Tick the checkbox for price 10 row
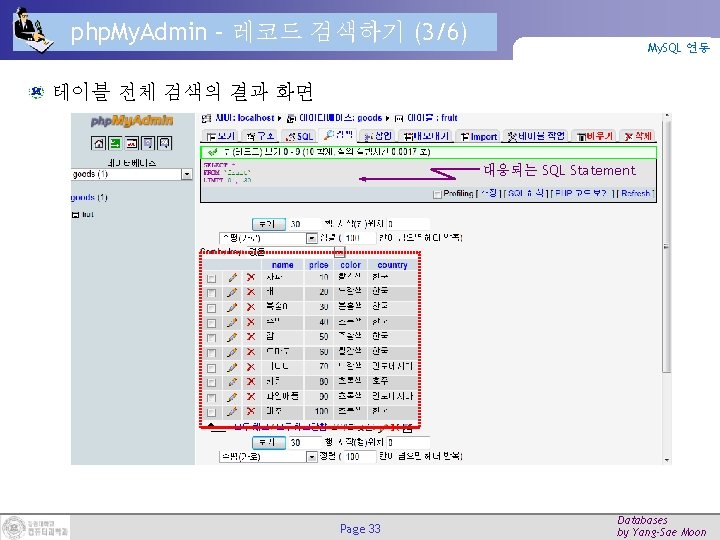720x540 pixels. [x=211, y=279]
